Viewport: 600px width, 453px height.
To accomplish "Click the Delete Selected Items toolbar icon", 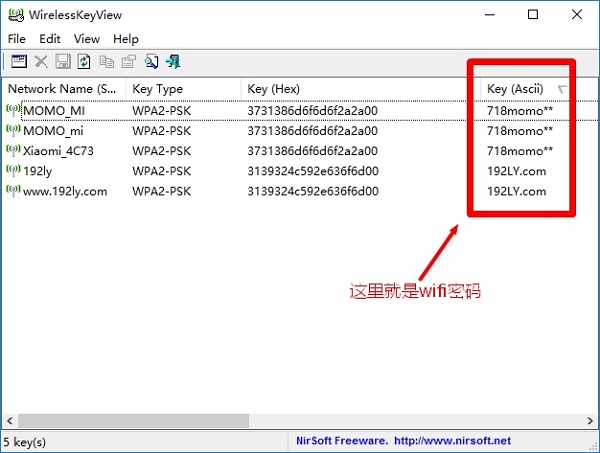I will (41, 62).
